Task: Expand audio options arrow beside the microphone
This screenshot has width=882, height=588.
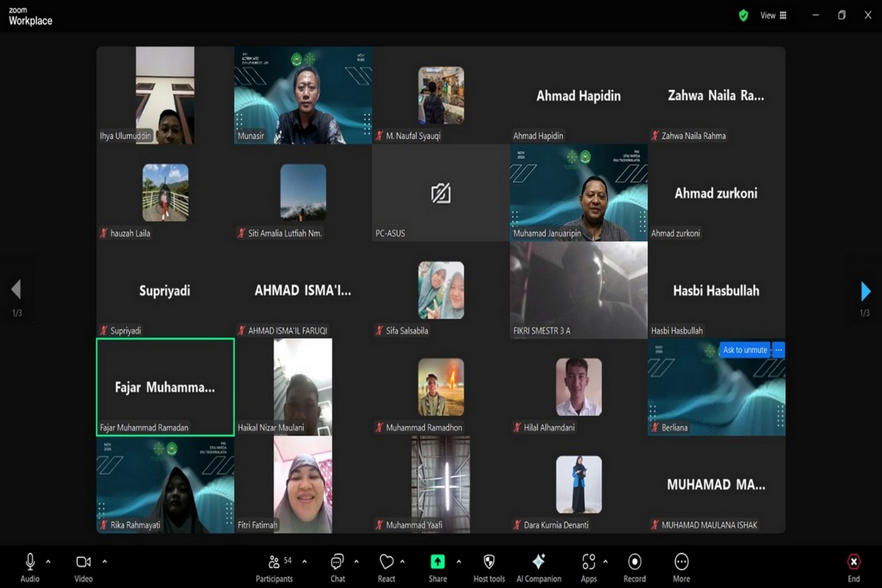Action: click(x=48, y=562)
